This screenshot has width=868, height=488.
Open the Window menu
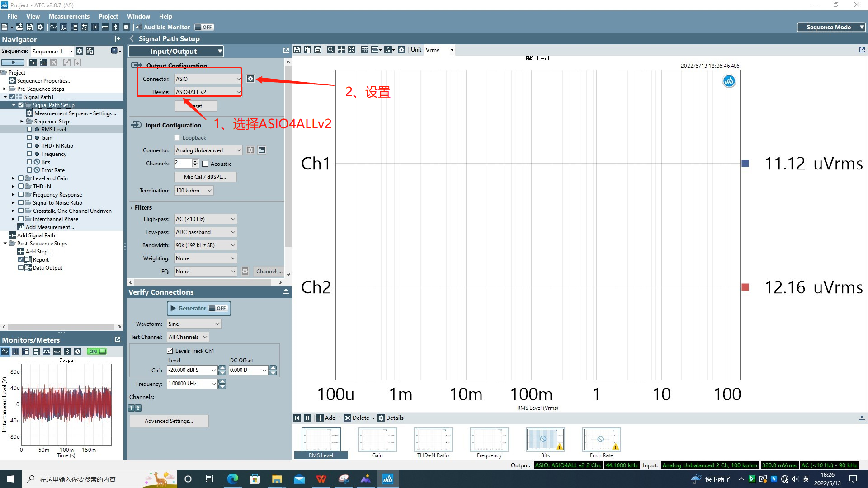tap(138, 16)
